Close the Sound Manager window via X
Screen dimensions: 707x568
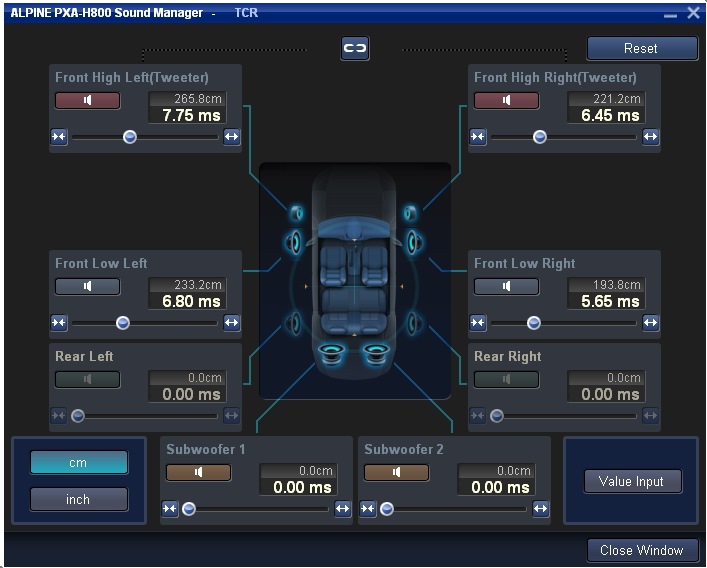click(693, 13)
